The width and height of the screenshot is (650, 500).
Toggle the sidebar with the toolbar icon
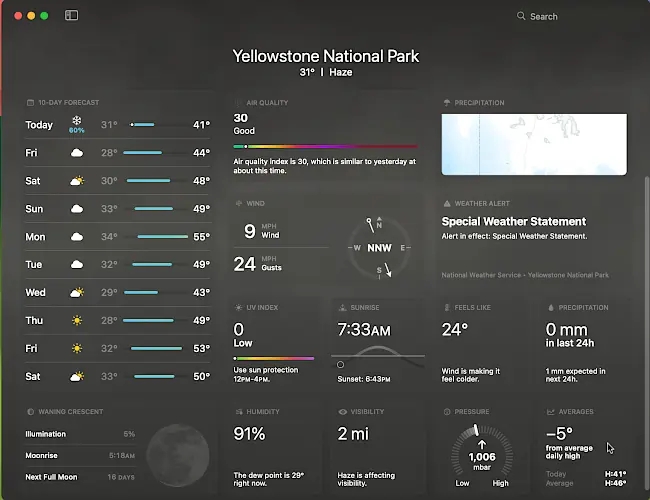71,16
